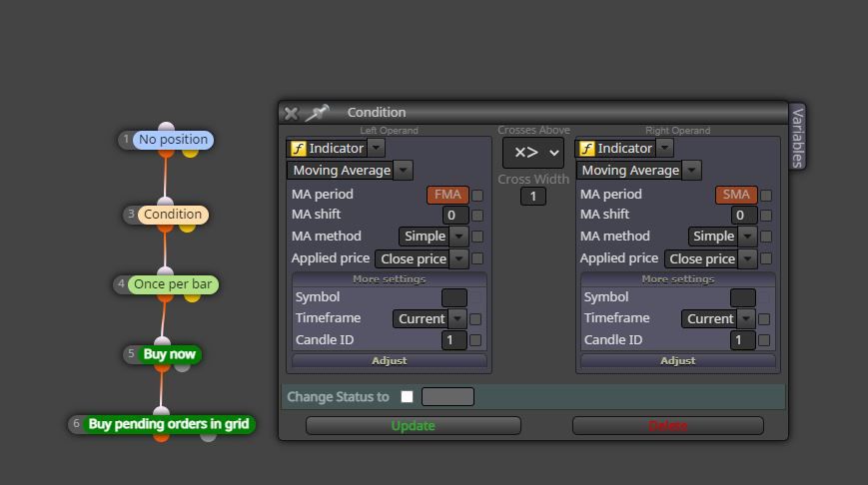
Task: Toggle the right Timeframe checkbox
Action: point(764,319)
